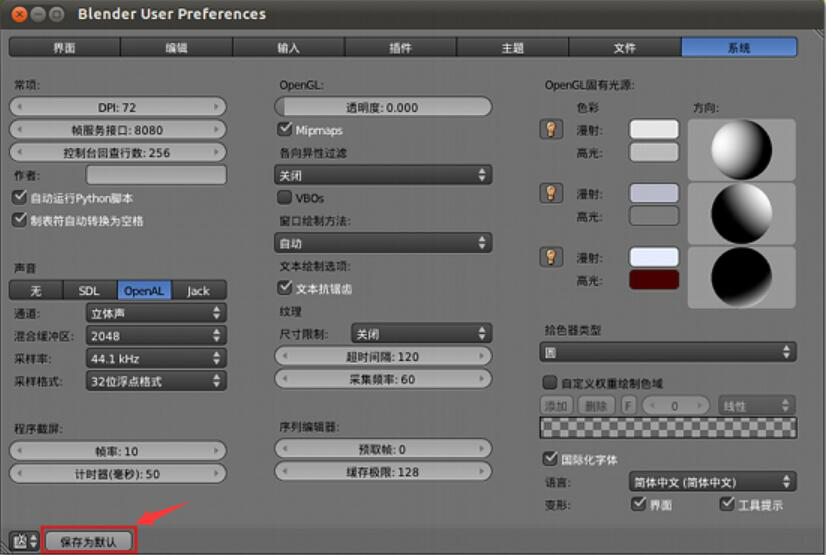Click the 作者 text input field
This screenshot has height=555, width=826.
(x=156, y=175)
